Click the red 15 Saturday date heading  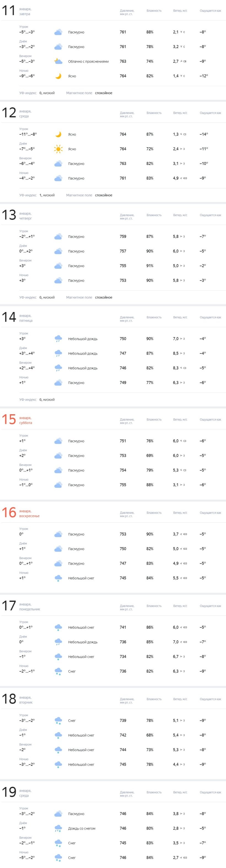[x=9, y=420]
